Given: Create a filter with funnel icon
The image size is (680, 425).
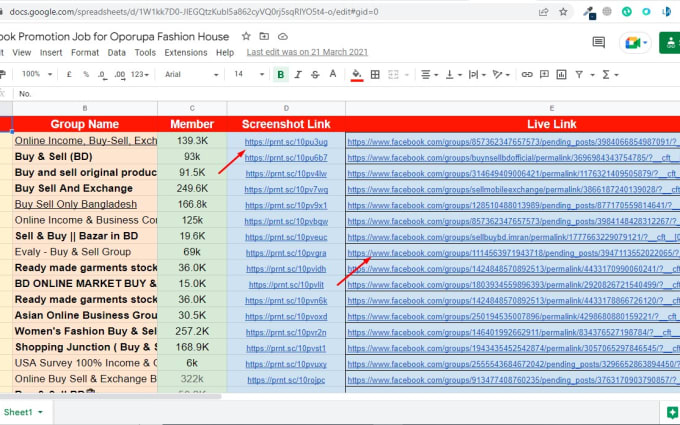Looking at the screenshot, I should coord(579,75).
